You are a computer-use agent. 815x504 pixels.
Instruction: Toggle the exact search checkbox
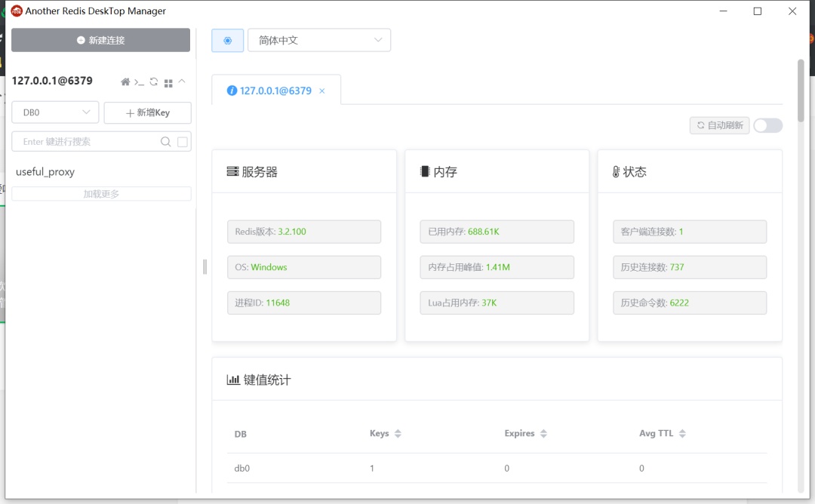pos(183,142)
